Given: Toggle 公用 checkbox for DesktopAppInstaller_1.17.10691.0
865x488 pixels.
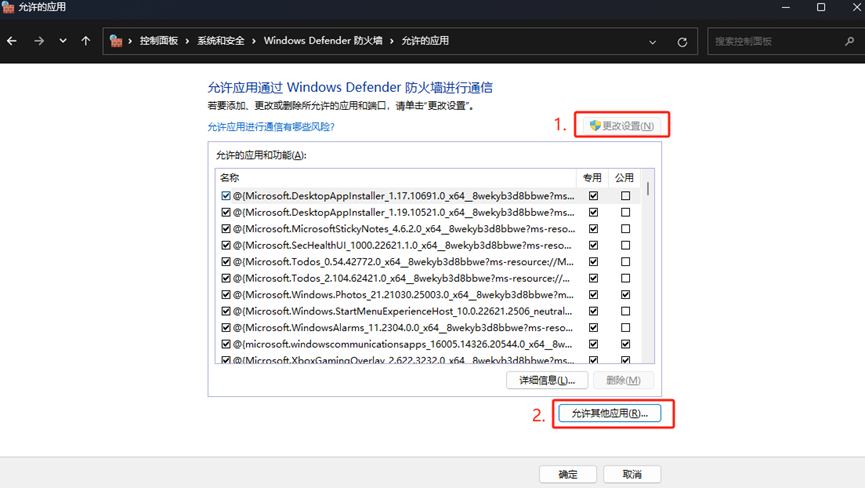Looking at the screenshot, I should 626,196.
